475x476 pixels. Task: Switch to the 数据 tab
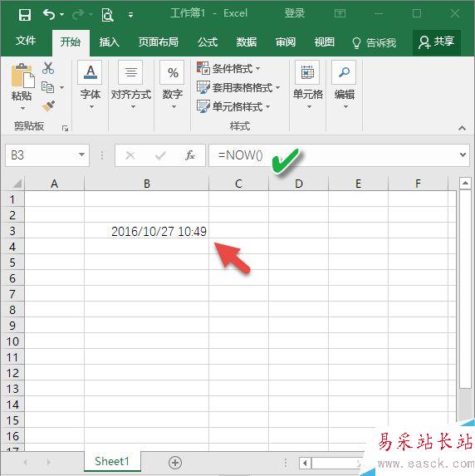point(247,42)
